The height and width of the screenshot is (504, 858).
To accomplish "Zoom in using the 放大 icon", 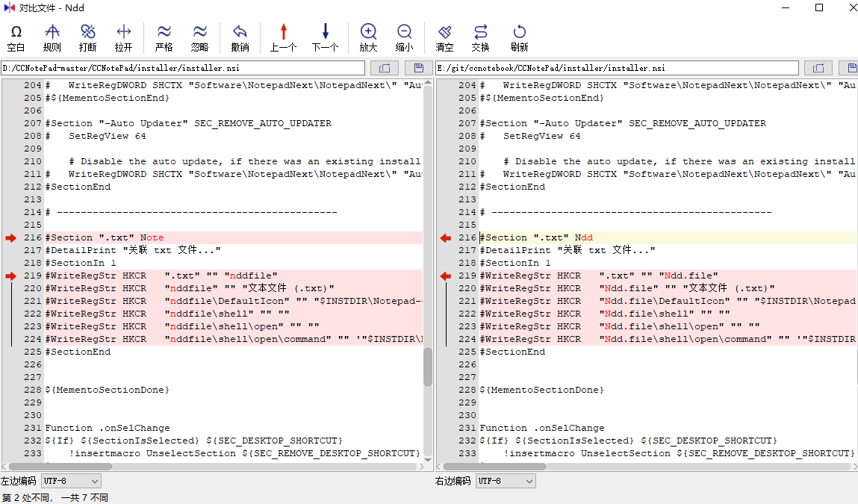I will click(x=368, y=38).
